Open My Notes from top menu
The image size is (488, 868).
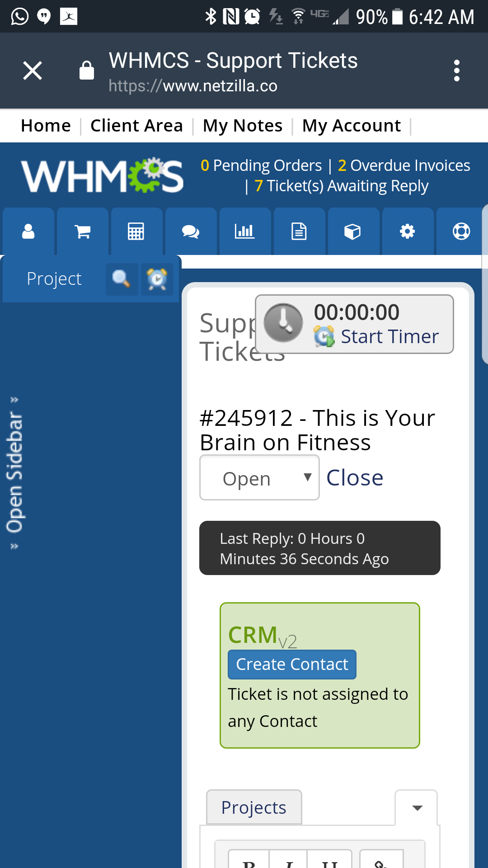pos(243,126)
